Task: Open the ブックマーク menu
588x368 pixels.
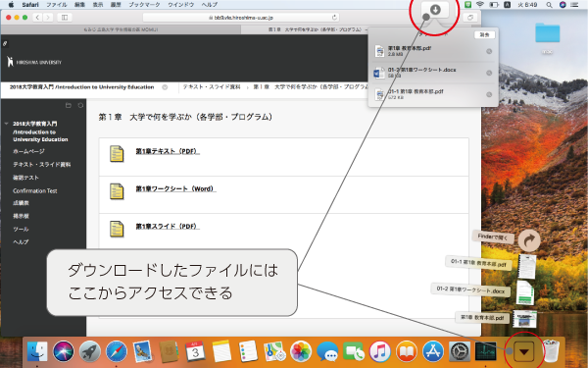Action: pos(144,5)
